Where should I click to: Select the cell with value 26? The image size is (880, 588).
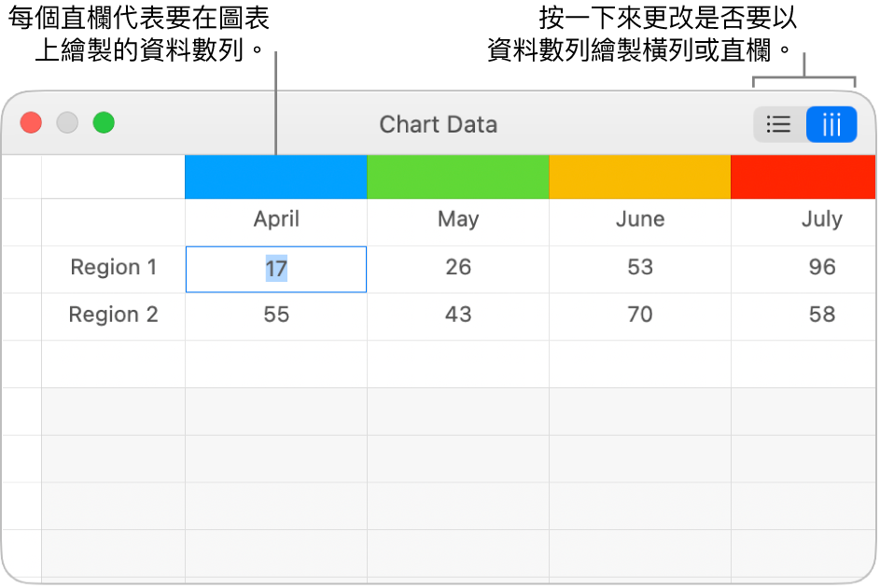(458, 268)
